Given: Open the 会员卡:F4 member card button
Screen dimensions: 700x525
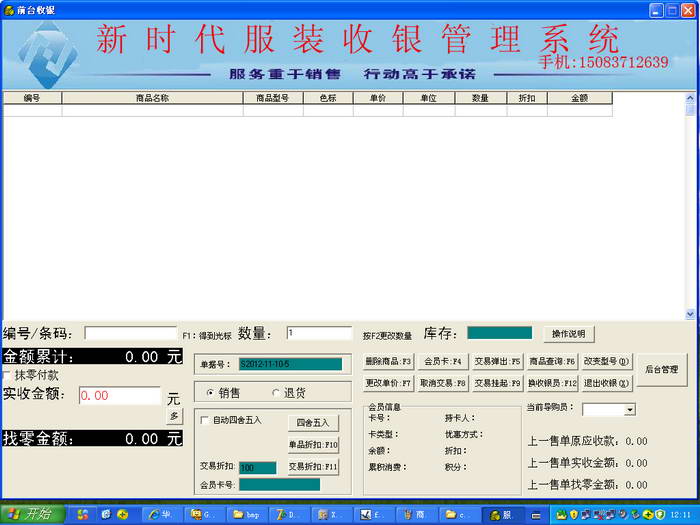Looking at the screenshot, I should (443, 361).
